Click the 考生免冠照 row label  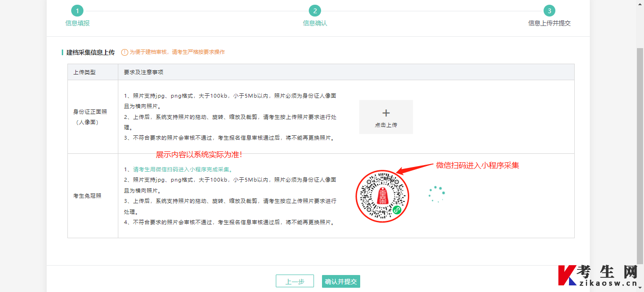pyautogui.click(x=87, y=196)
